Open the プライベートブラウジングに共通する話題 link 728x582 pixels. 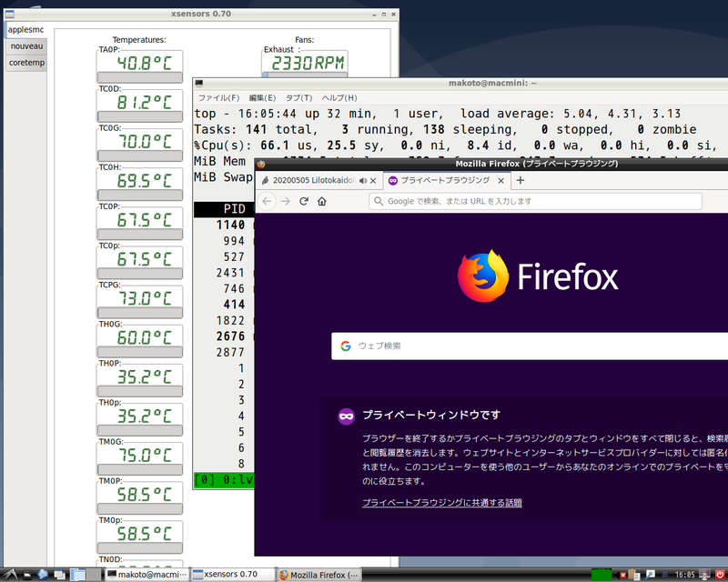[x=442, y=502]
